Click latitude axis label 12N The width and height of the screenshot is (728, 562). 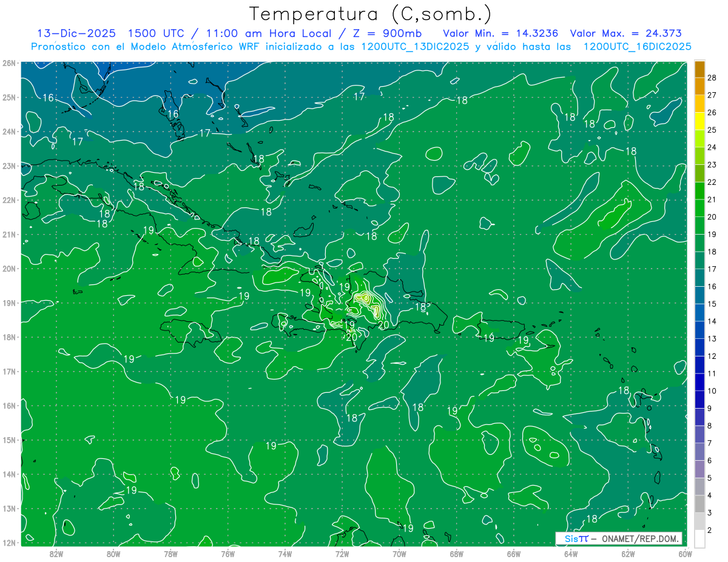click(x=9, y=543)
